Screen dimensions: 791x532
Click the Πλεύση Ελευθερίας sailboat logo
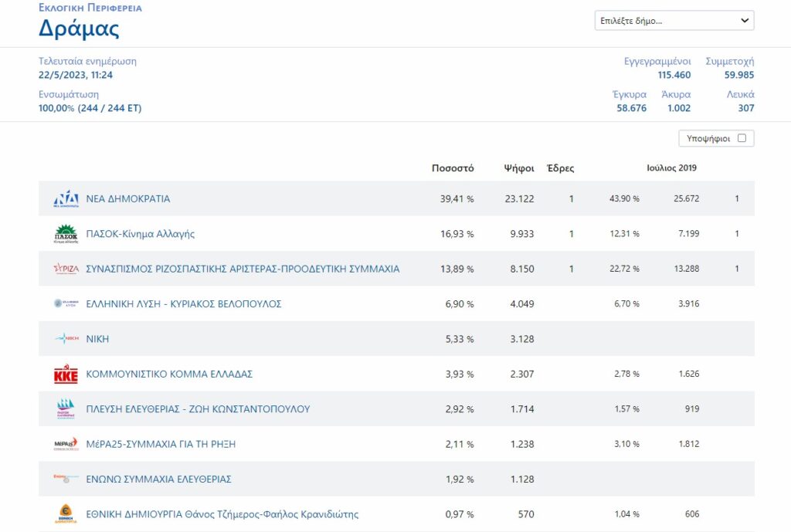pos(66,409)
